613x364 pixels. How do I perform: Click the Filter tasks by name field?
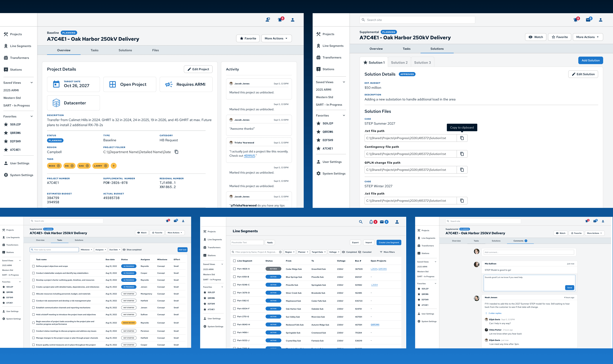[x=54, y=250]
